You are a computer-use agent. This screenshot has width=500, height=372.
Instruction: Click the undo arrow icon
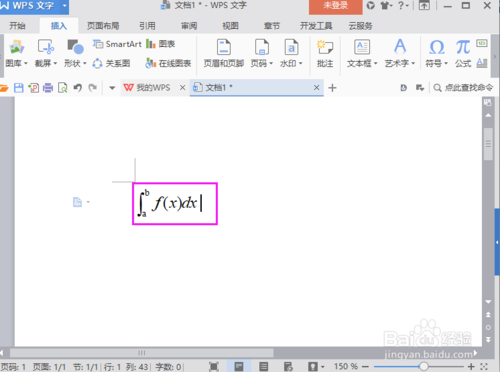[x=78, y=88]
